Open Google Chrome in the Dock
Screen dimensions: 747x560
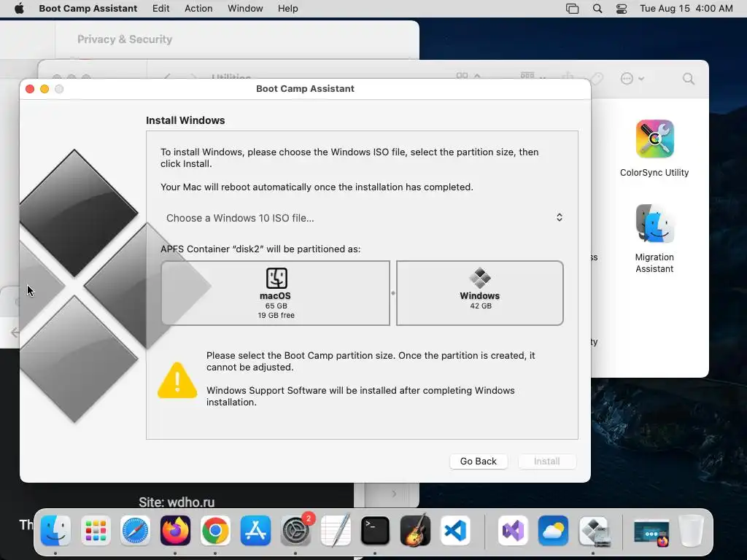215,531
